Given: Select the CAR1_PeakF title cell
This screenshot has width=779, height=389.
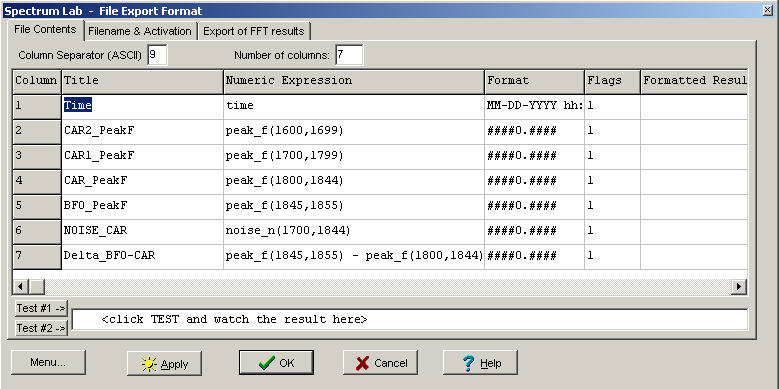Looking at the screenshot, I should coord(143,157).
